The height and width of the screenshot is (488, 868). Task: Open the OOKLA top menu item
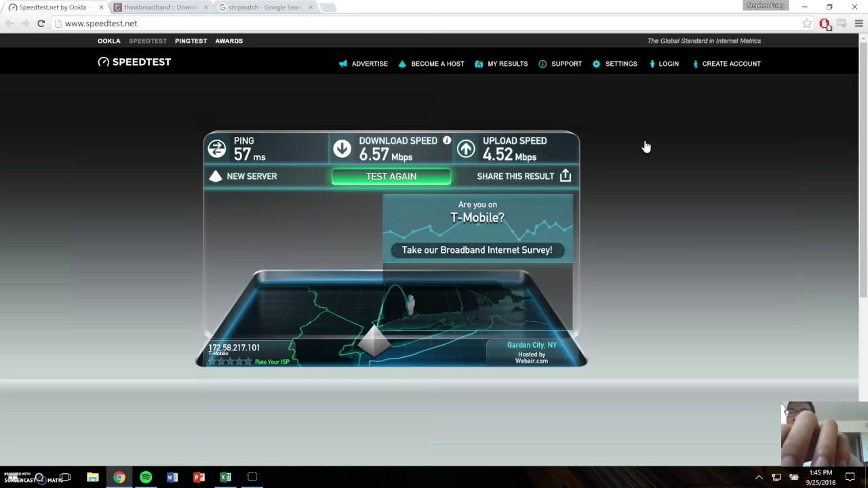109,41
